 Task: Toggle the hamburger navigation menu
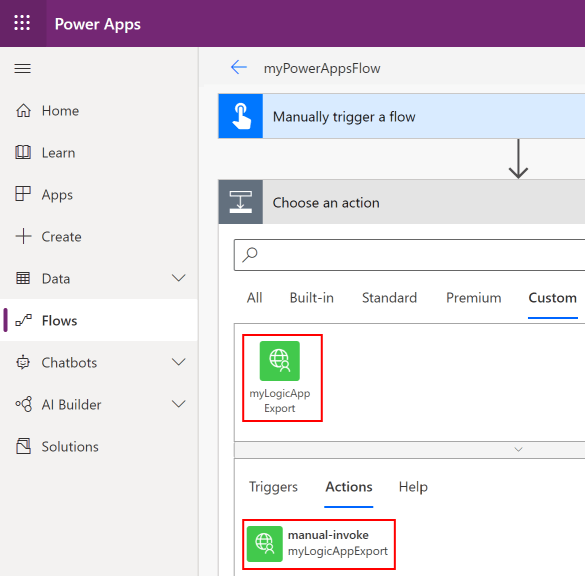22,69
